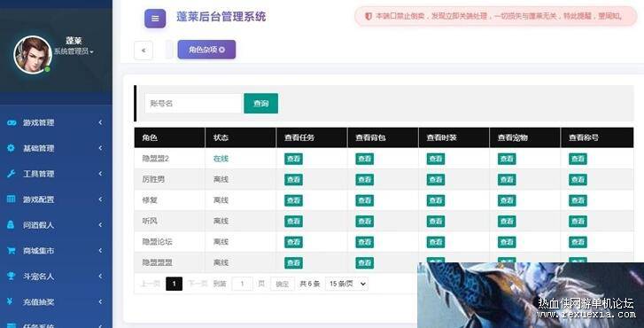View backpack for 厉胜男

click(x=364, y=180)
